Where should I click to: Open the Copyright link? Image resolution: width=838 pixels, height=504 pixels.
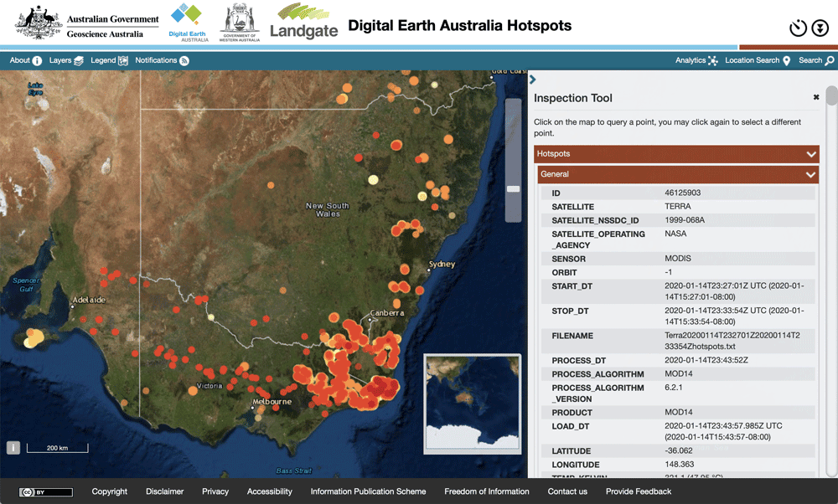tap(110, 491)
